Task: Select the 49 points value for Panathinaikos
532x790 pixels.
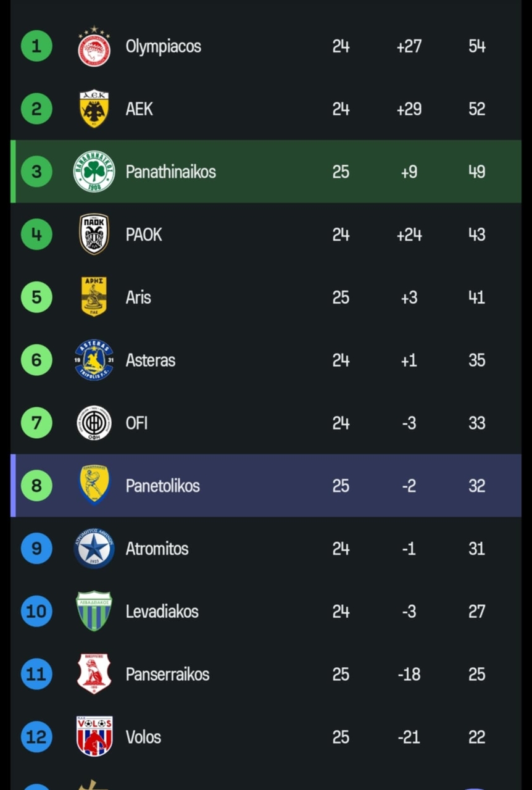Action: coord(476,172)
